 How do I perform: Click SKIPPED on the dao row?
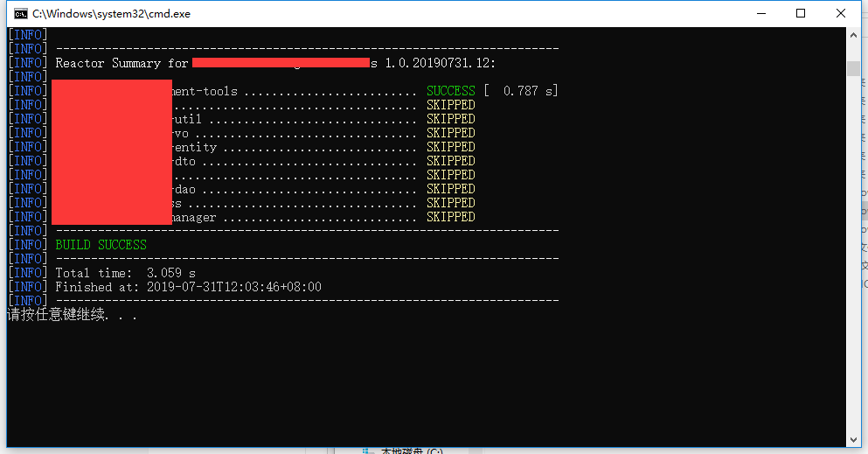[x=450, y=189]
